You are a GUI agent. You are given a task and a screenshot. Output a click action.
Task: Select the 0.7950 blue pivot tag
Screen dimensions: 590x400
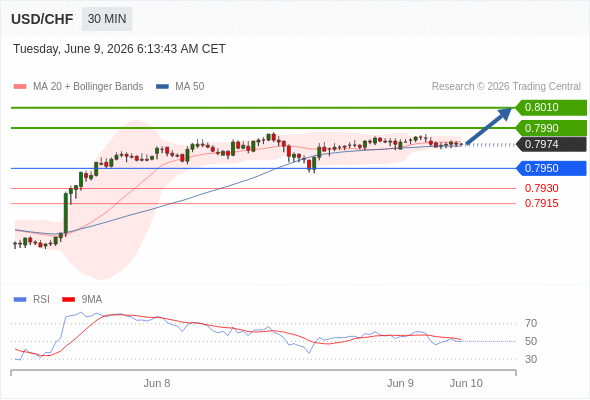tap(551, 168)
